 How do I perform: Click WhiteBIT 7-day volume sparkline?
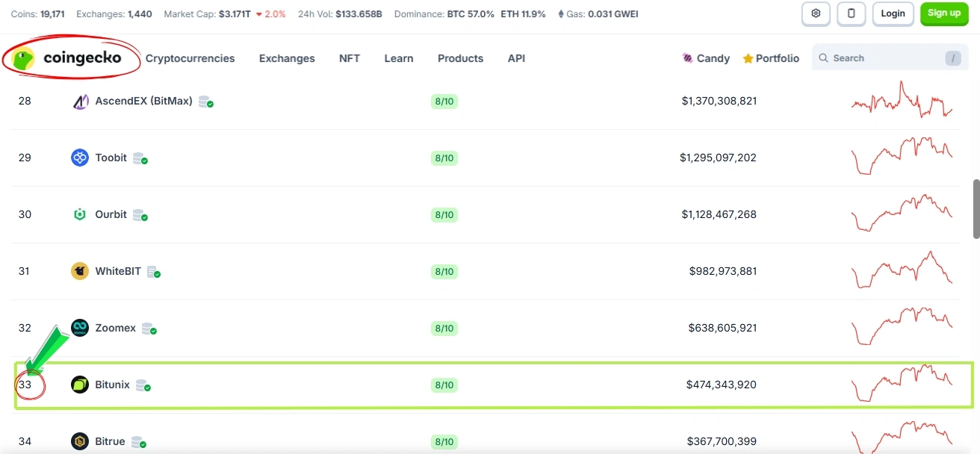click(x=902, y=270)
